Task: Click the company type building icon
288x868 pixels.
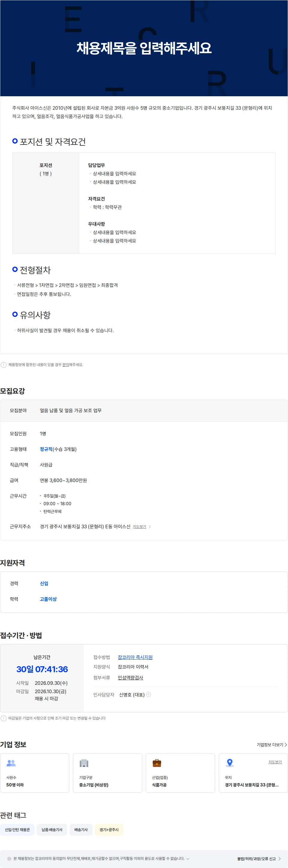Action: [84, 763]
